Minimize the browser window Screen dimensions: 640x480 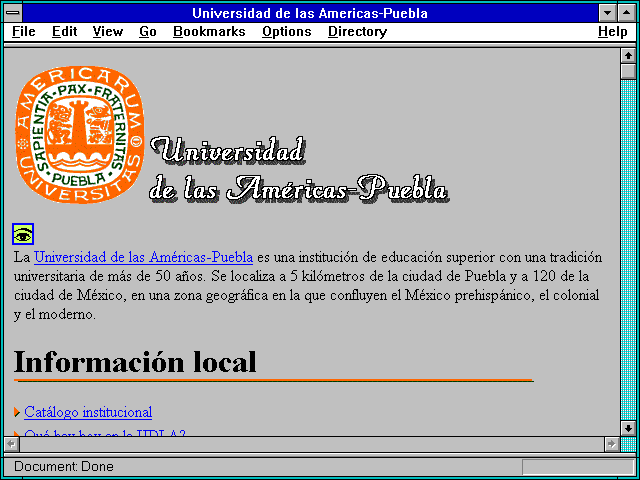coord(607,13)
